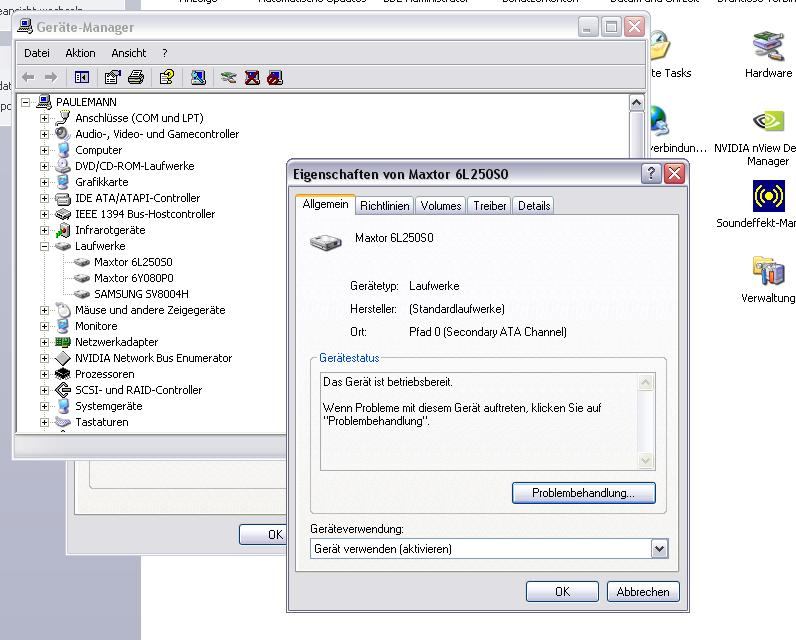This screenshot has height=640, width=796.
Task: Scan for hardware changes toolbar icon
Action: [198, 78]
